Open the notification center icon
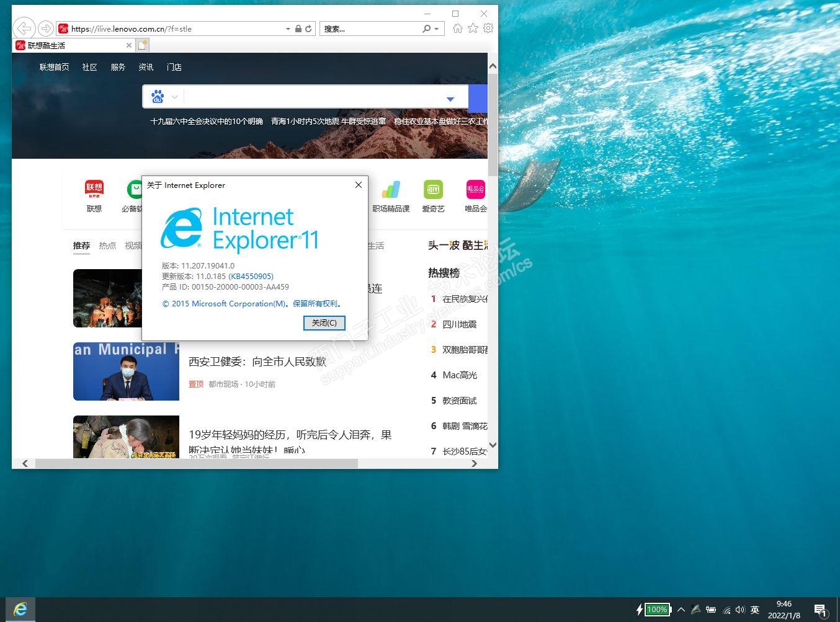The image size is (840, 622). [x=820, y=610]
